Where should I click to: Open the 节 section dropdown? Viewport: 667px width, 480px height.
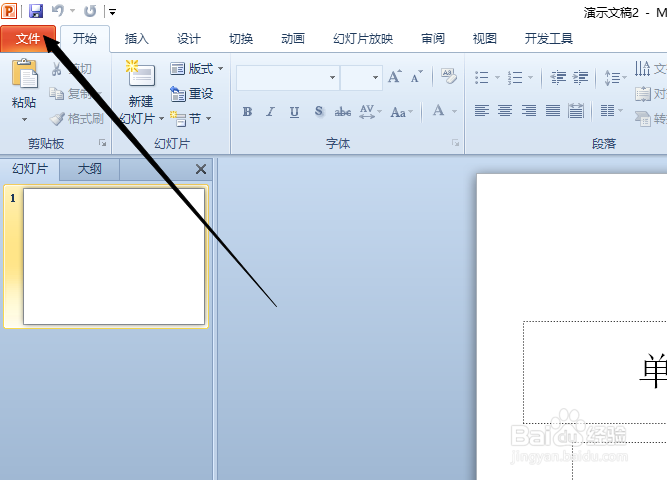point(190,119)
